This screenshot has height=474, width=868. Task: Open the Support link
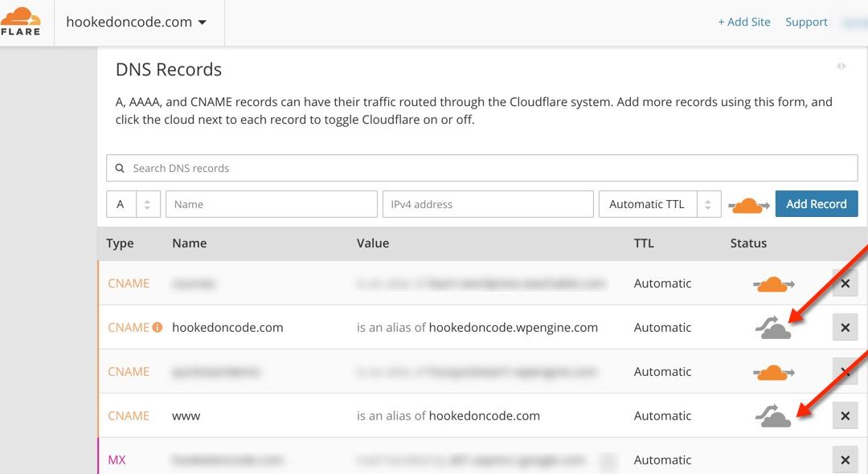[806, 22]
